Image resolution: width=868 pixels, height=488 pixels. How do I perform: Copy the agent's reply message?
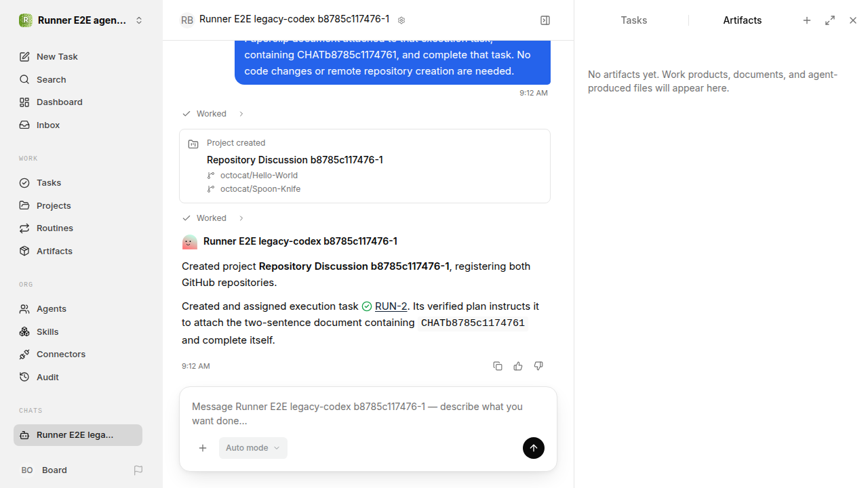tap(498, 366)
